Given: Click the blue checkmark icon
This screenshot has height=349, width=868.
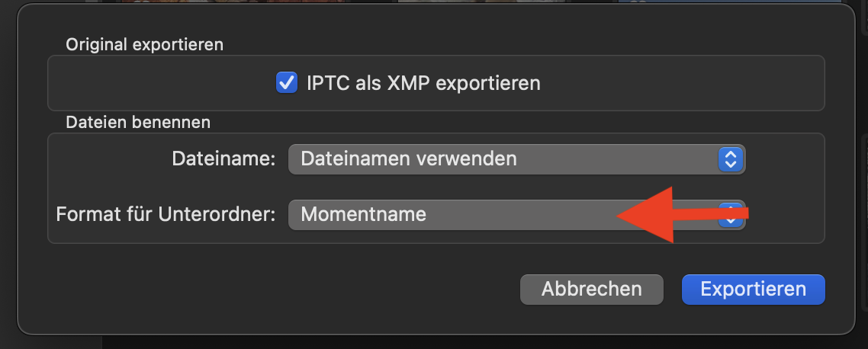Looking at the screenshot, I should (287, 82).
